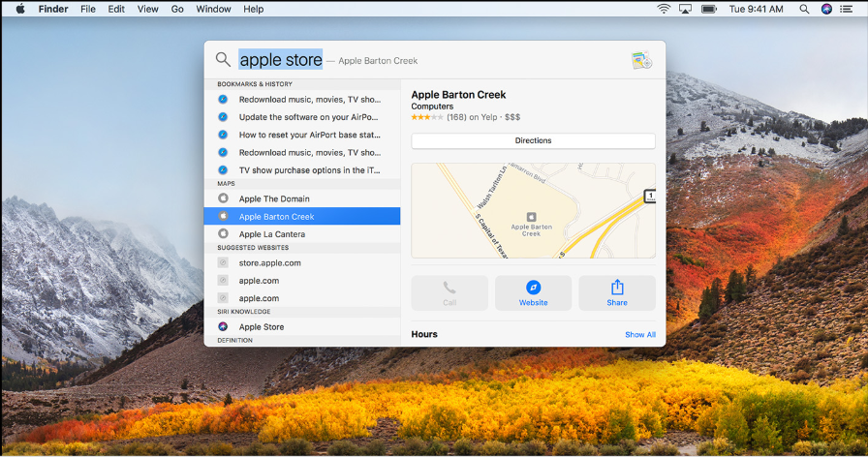
Task: Open the Help menu
Action: point(254,9)
